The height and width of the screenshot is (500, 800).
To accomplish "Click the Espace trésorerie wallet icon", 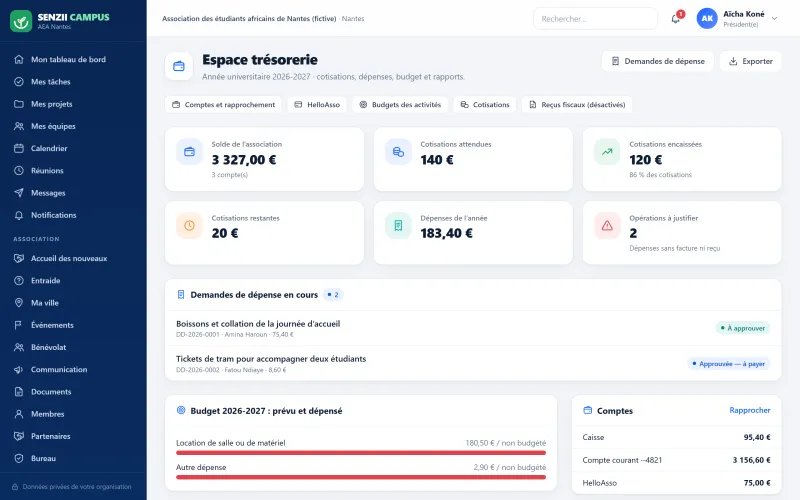I will [179, 66].
